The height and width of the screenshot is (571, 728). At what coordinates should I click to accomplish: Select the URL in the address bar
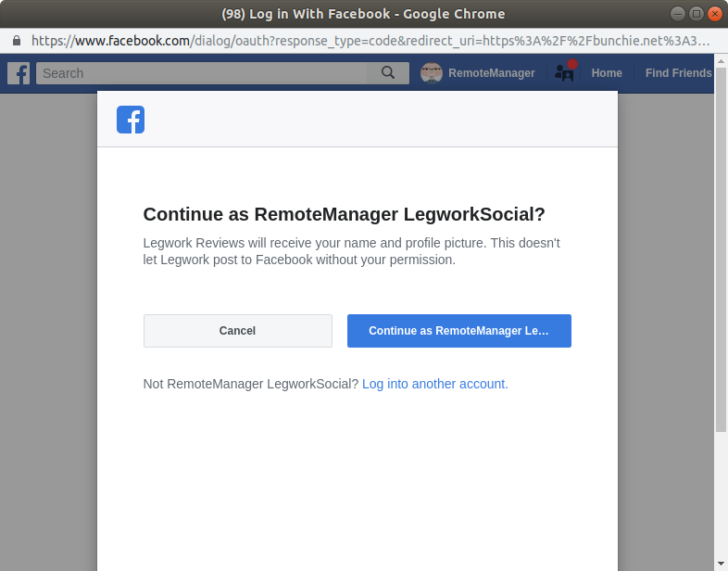pos(370,41)
